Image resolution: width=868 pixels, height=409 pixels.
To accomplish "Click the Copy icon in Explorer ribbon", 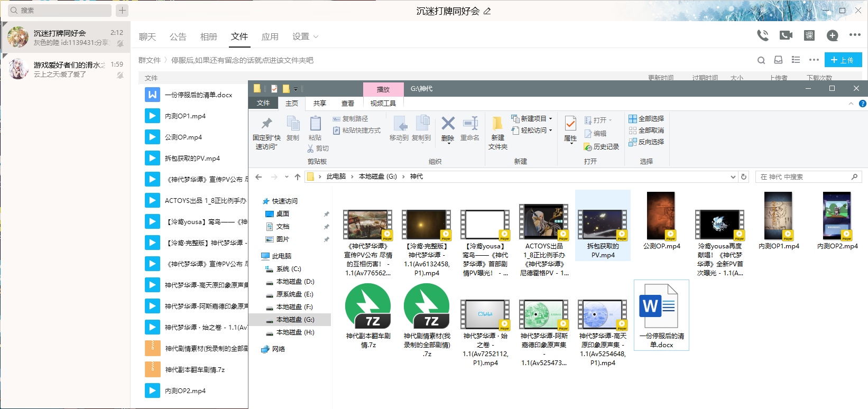I will [293, 128].
